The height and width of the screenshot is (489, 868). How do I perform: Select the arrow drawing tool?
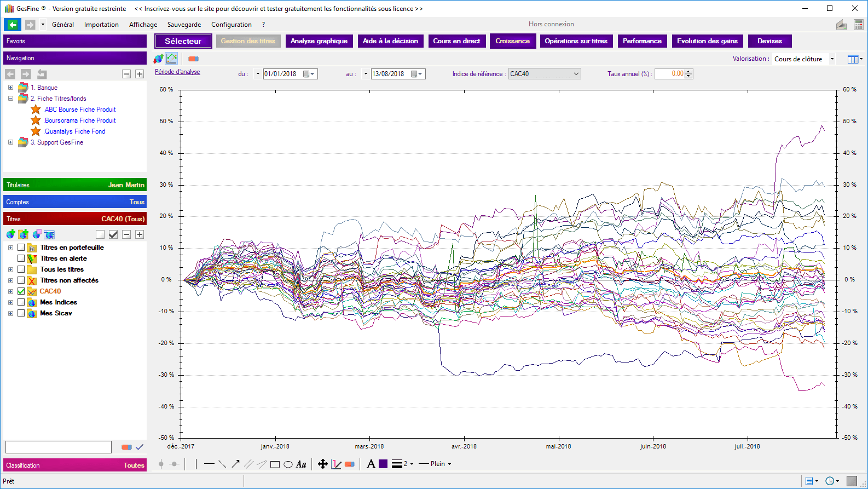click(235, 464)
